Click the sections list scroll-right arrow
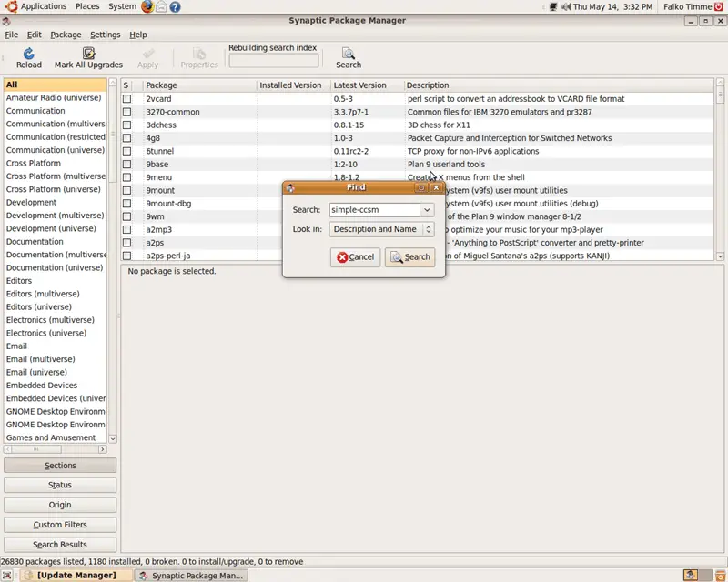Screen dimensions: 728x582 coord(103,449)
